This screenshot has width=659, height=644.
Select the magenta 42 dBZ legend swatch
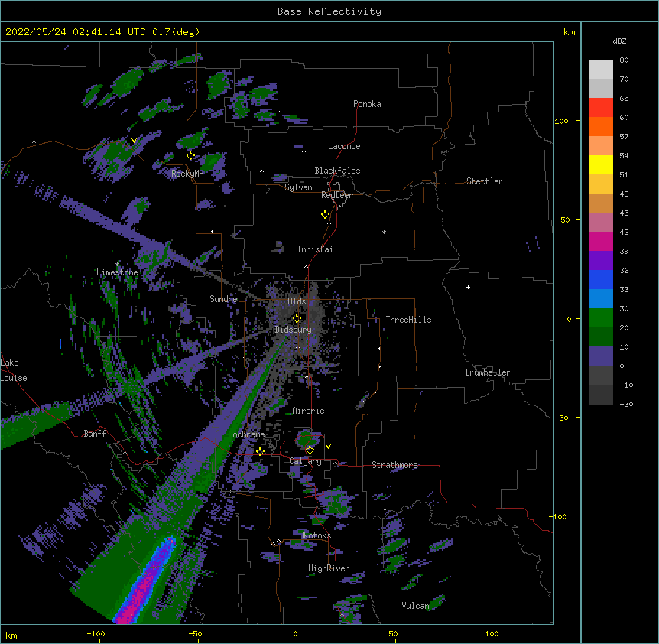point(601,241)
